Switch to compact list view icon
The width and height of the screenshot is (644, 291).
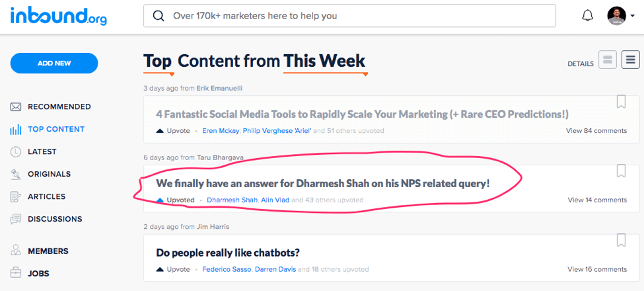[x=631, y=60]
